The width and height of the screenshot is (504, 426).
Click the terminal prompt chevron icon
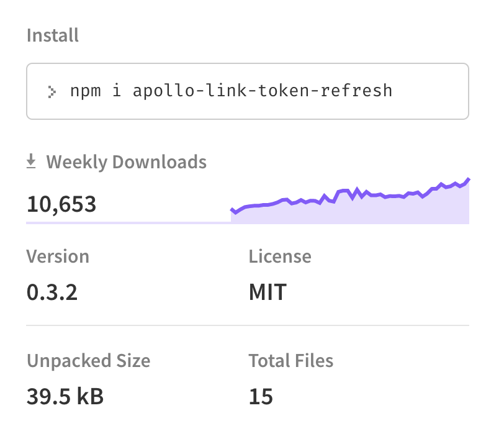[x=52, y=92]
